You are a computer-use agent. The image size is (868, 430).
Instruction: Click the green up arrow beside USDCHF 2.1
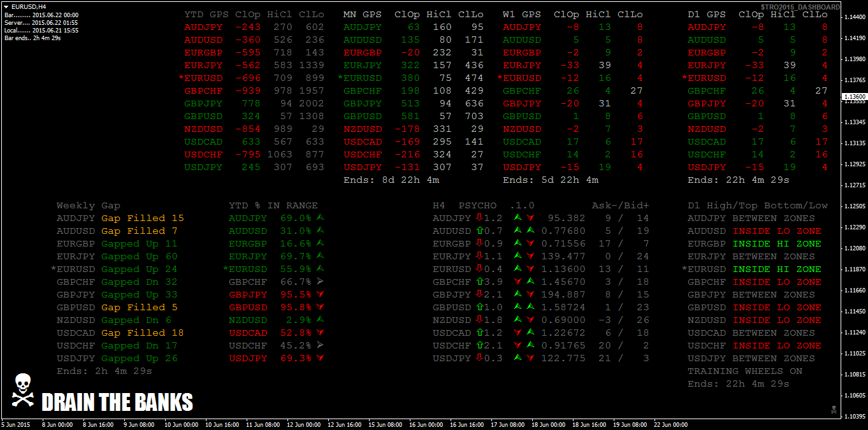coord(480,345)
